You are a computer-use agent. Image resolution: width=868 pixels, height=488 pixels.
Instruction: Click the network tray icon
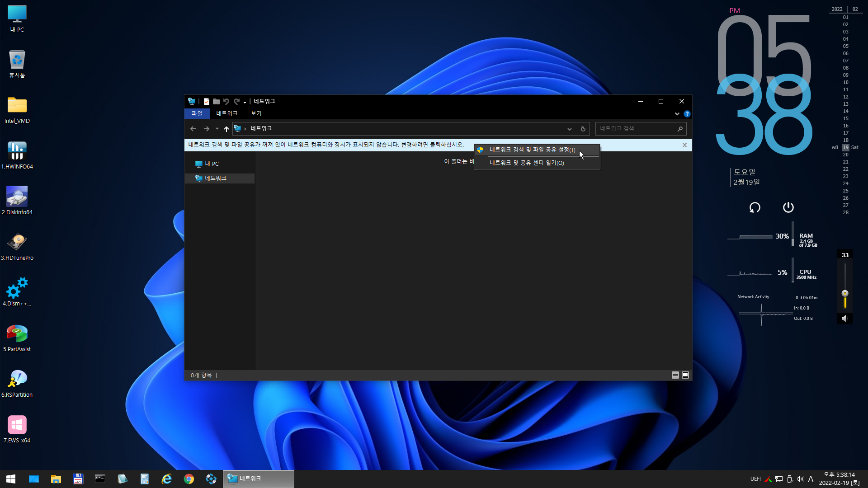tap(779, 479)
